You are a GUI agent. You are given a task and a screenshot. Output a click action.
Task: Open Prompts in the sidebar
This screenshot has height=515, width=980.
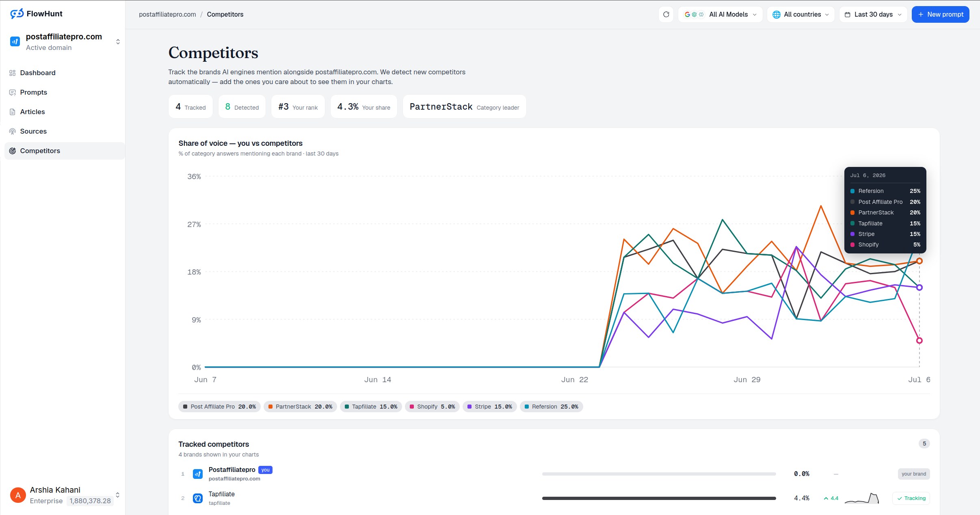[x=65, y=92]
